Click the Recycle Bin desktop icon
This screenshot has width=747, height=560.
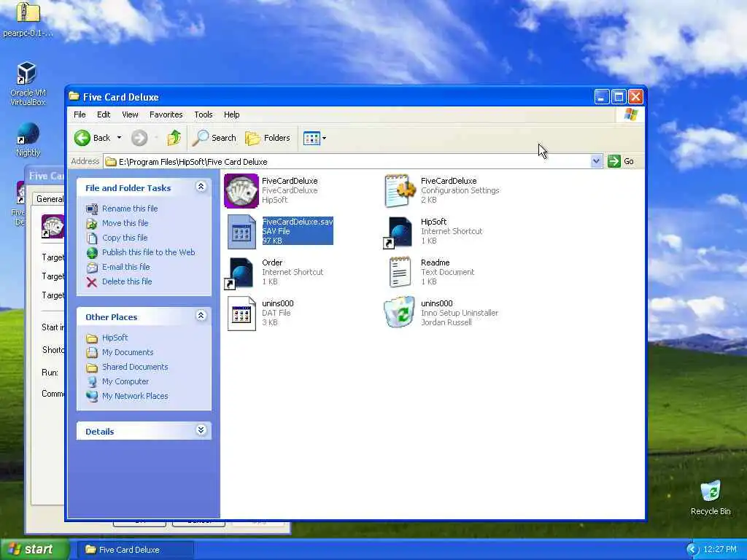[x=711, y=491]
